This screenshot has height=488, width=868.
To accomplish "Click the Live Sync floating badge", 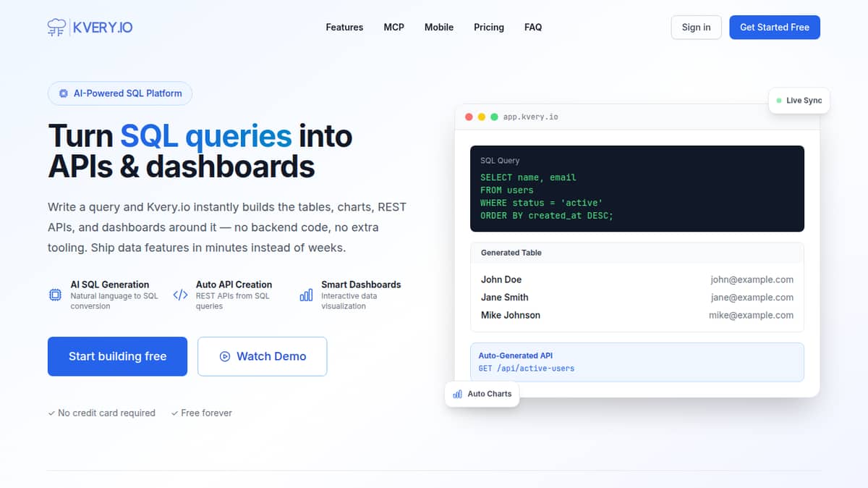I will [799, 101].
